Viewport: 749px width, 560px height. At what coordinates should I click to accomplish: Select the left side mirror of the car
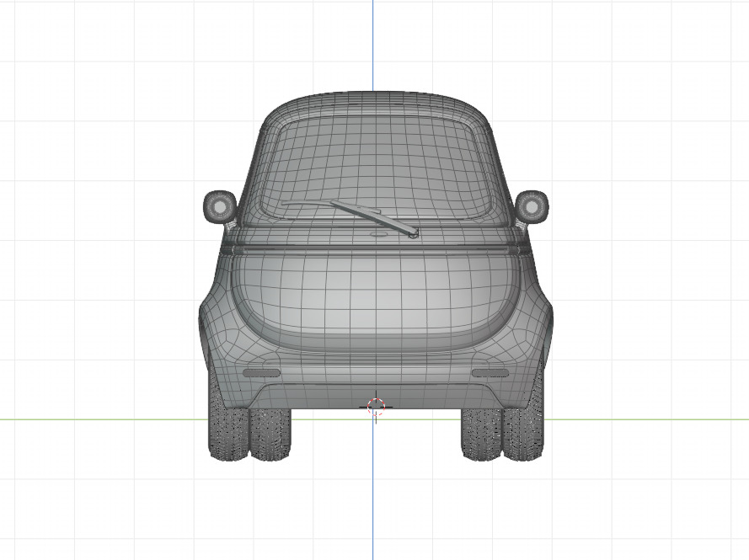pyautogui.click(x=220, y=207)
